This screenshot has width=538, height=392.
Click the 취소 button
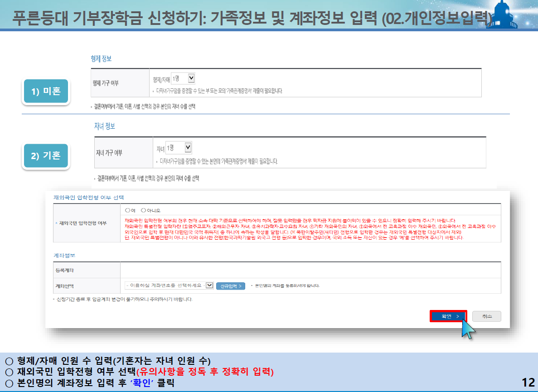pyautogui.click(x=486, y=316)
